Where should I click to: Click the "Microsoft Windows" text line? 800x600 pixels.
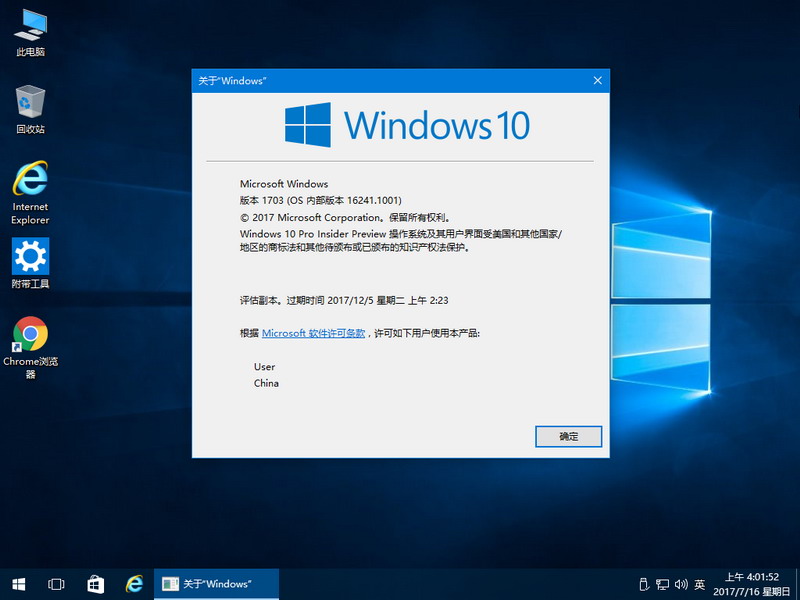(x=284, y=184)
